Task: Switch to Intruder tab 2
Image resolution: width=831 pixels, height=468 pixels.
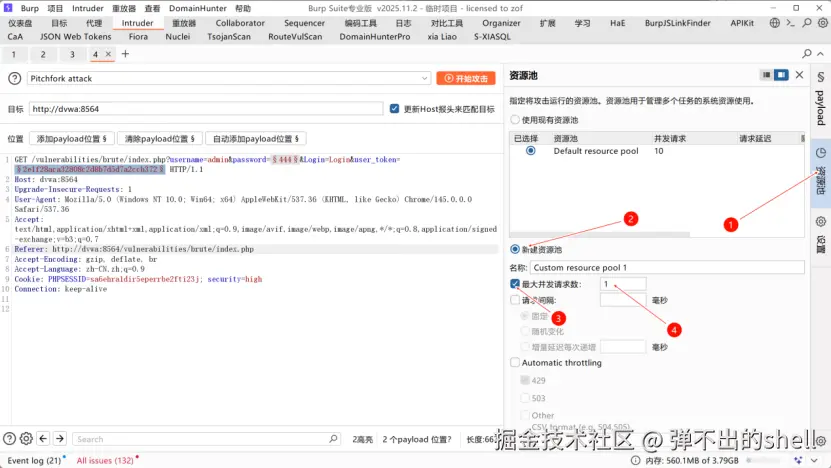Action: 43,54
